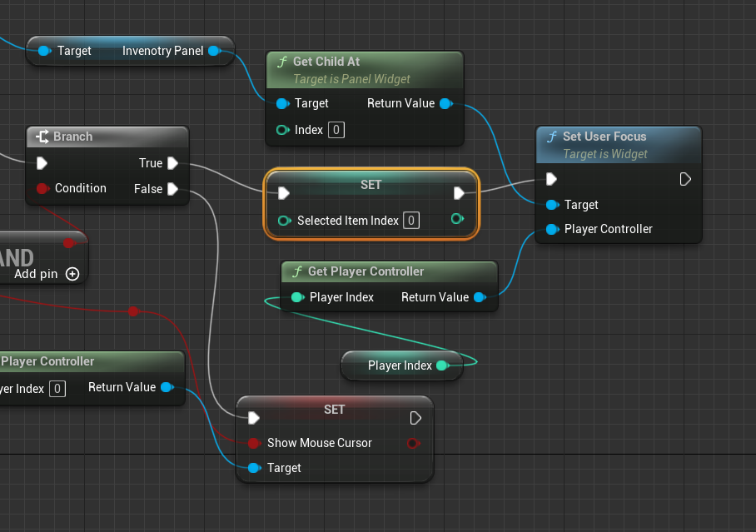Click the green Player Index pin on Get Player Controller
Viewport: 756px width, 532px height.
point(298,297)
